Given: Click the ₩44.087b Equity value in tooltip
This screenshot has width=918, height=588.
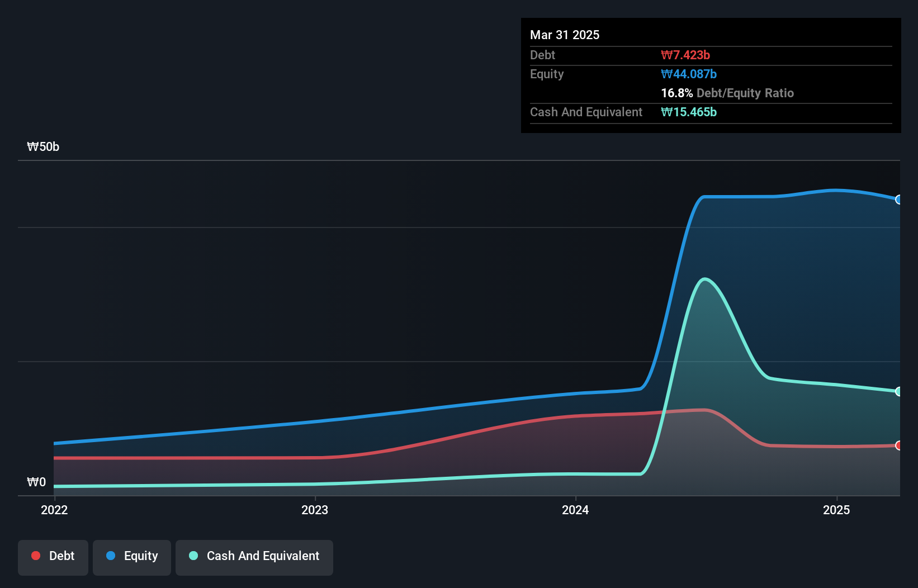Looking at the screenshot, I should point(689,74).
